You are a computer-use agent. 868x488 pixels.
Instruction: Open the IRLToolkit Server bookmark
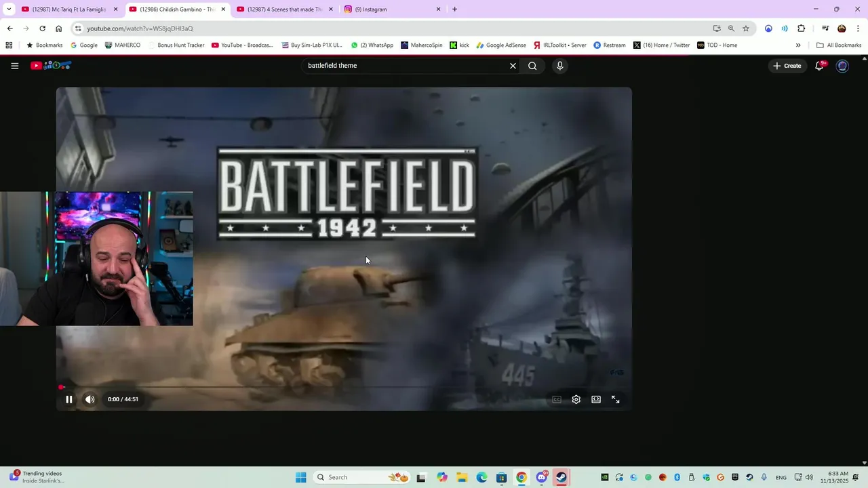point(560,45)
